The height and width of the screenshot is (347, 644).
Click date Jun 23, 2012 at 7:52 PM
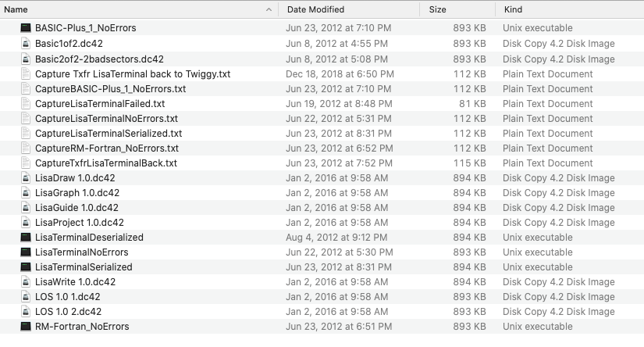339,163
